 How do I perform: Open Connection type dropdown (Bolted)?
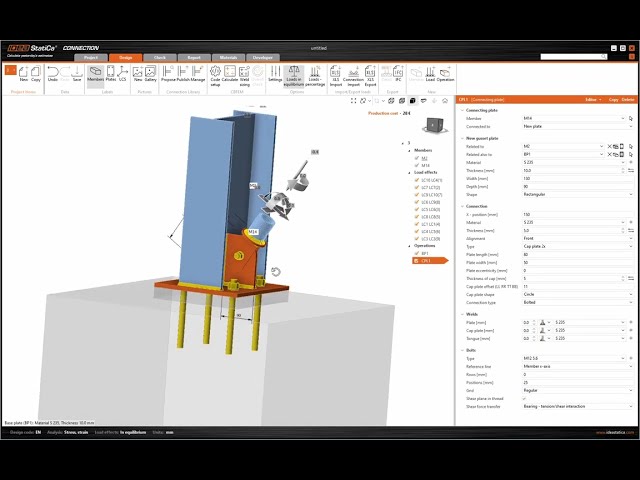578,302
